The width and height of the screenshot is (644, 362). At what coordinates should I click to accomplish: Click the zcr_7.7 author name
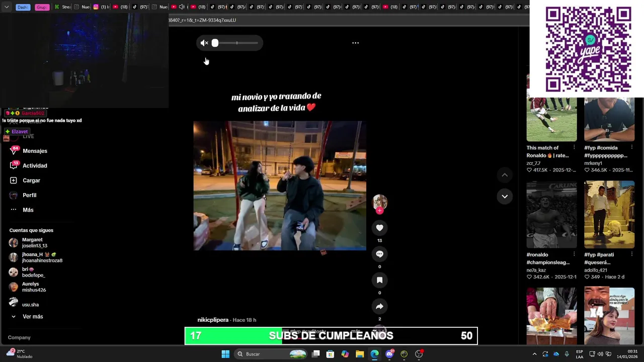[x=533, y=163]
